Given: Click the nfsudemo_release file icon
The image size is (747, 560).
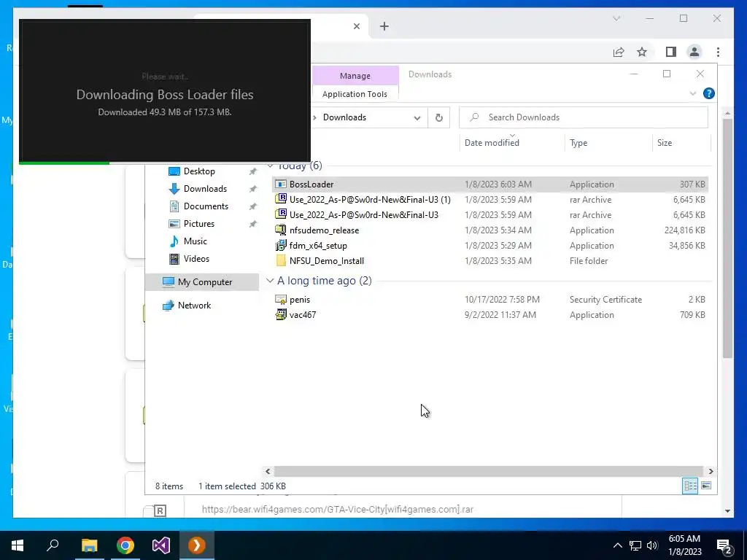Looking at the screenshot, I should point(281,230).
